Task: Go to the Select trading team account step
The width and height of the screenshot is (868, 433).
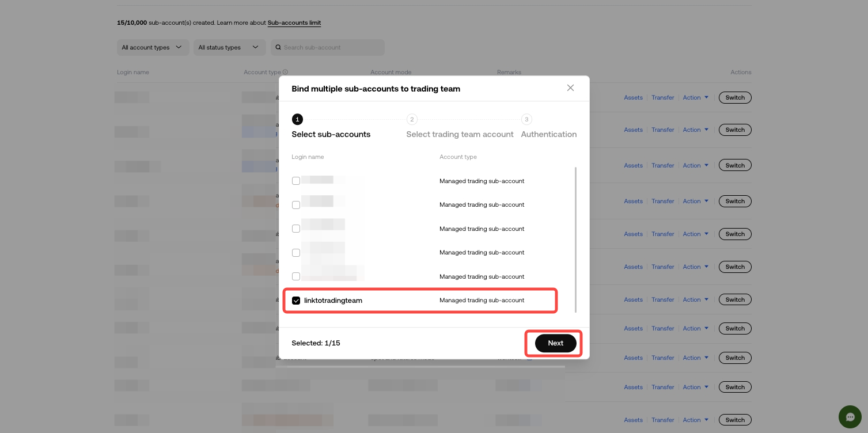Action: 460,134
